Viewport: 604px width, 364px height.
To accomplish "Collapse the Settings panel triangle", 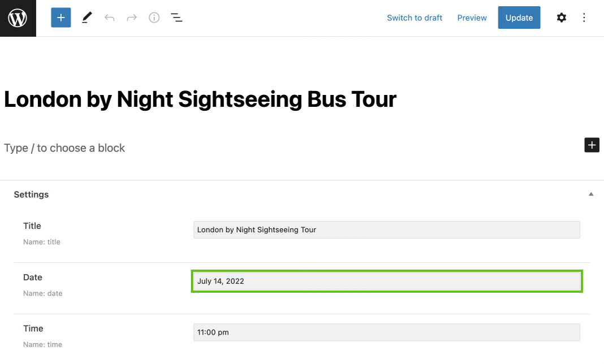I will (591, 194).
